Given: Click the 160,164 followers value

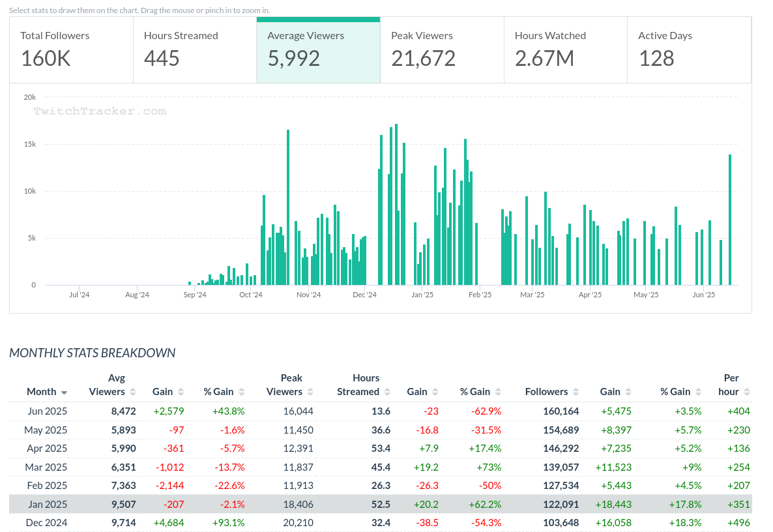Looking at the screenshot, I should 561,411.
